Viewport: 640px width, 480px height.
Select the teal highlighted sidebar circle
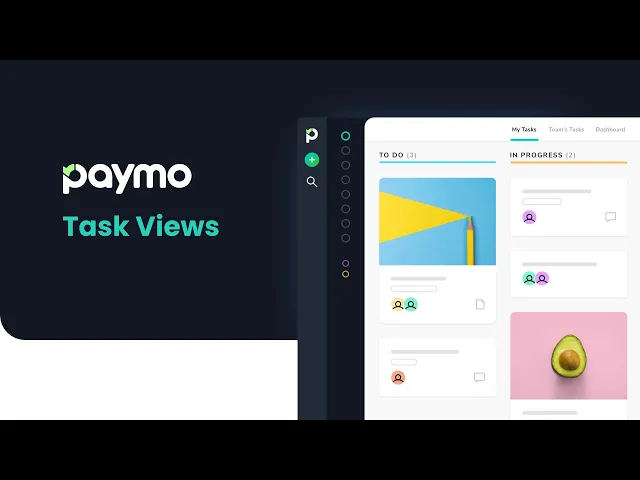pyautogui.click(x=345, y=136)
